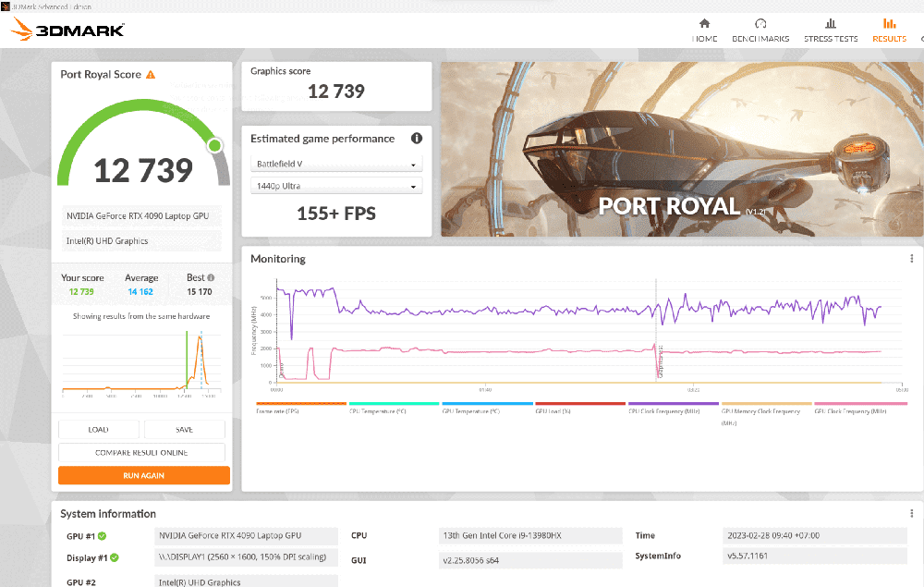Open the System information options menu

912,513
